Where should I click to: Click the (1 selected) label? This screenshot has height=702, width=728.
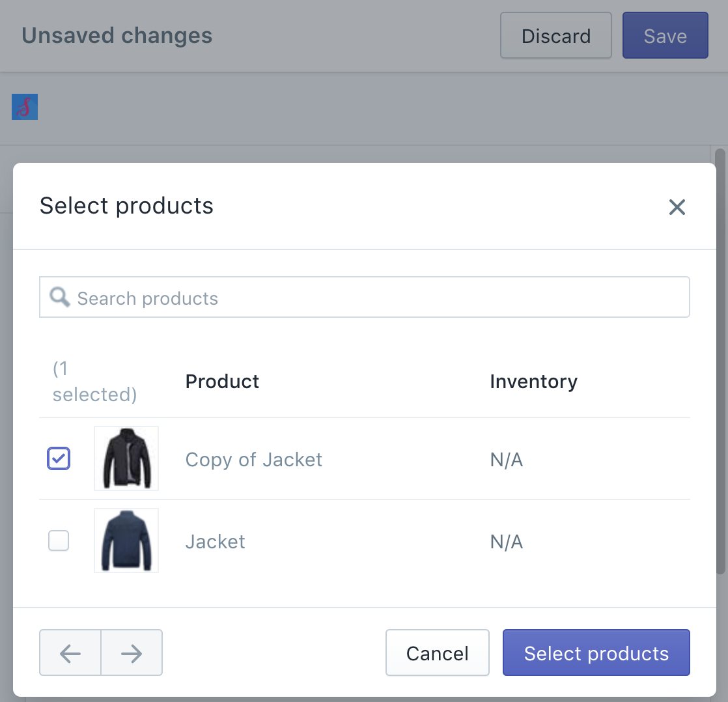94,382
